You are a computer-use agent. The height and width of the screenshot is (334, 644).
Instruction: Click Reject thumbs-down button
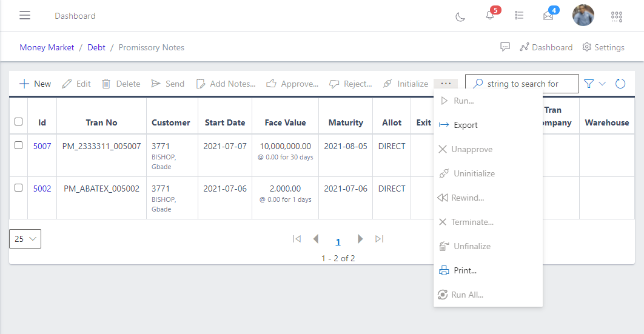click(x=351, y=84)
